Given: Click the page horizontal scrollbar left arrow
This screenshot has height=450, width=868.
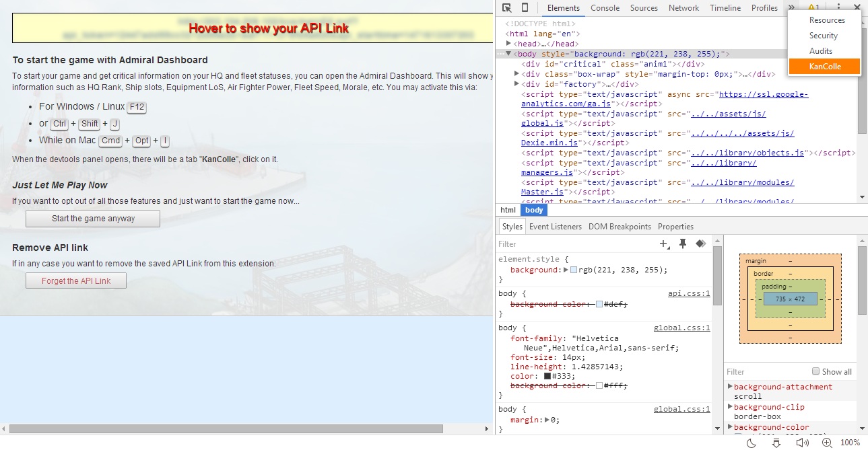Looking at the screenshot, I should point(5,428).
